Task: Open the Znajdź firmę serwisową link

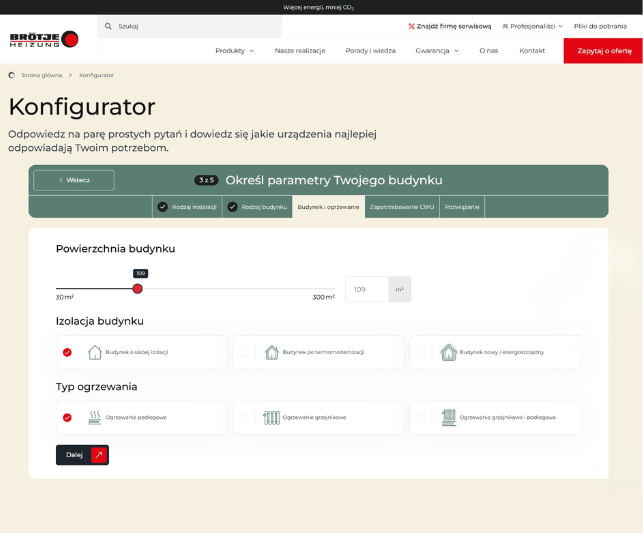Action: 449,26
